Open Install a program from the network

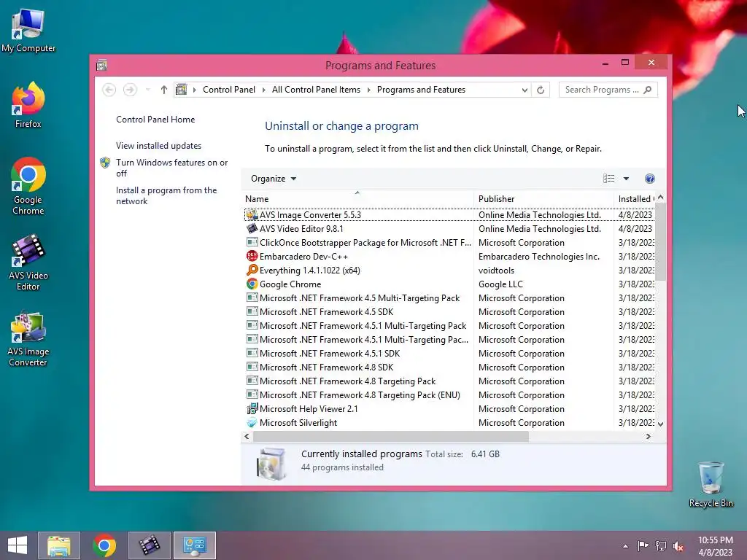click(x=166, y=195)
